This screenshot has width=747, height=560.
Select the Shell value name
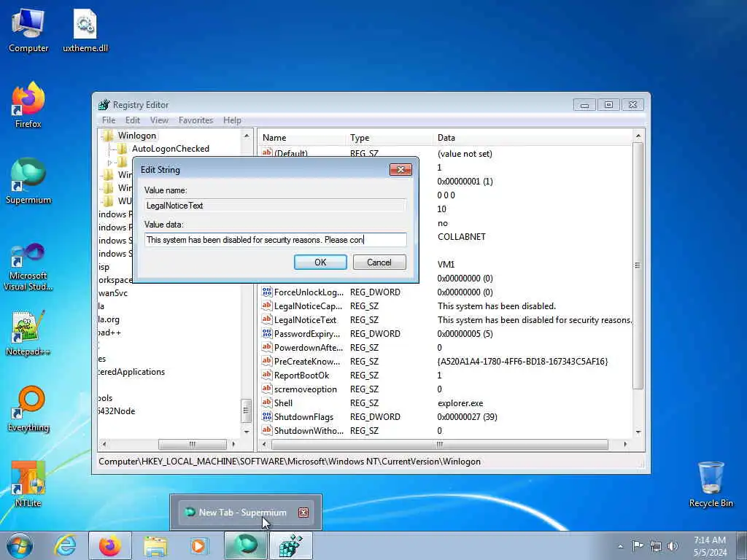[x=284, y=402]
